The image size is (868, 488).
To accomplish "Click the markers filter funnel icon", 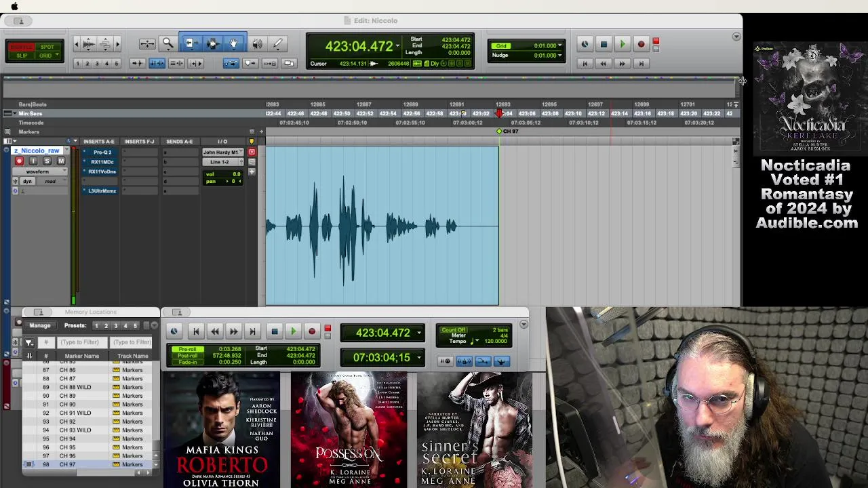I will pyautogui.click(x=29, y=342).
